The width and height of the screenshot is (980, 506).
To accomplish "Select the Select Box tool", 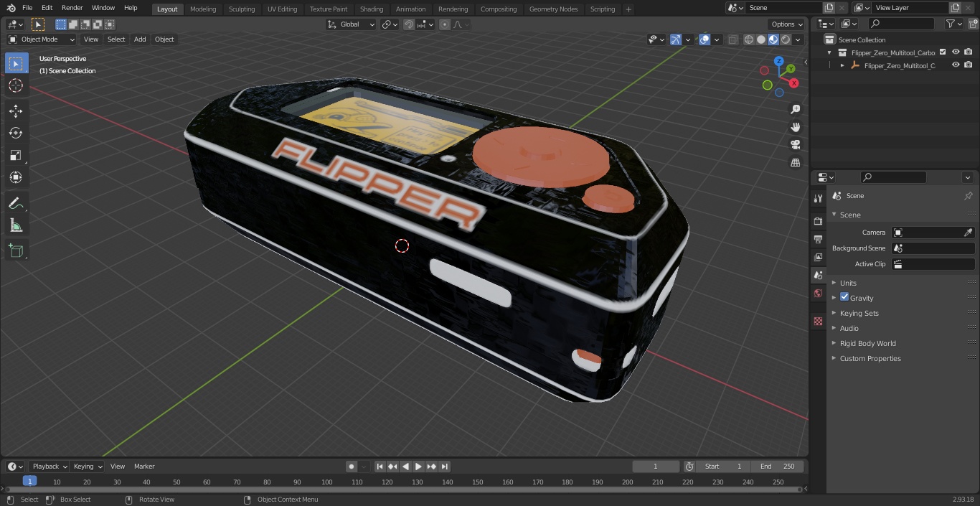I will click(16, 64).
